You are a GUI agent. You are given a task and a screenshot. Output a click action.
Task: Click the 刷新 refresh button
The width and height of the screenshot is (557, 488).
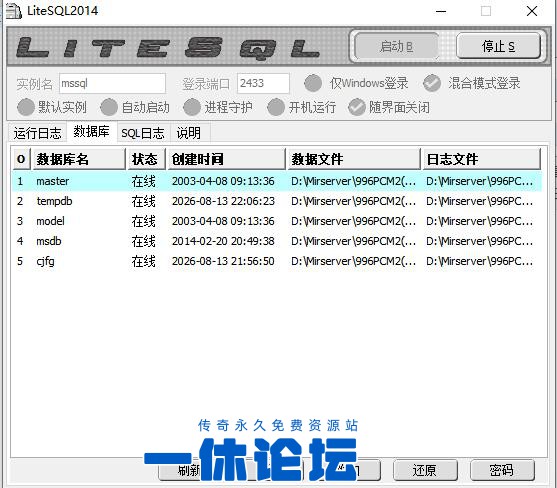189,470
